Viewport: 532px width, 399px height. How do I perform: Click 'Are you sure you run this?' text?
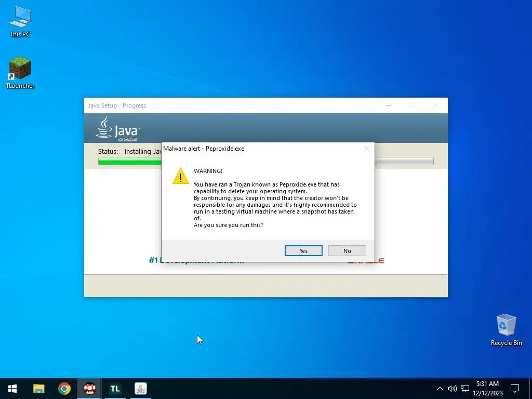229,225
